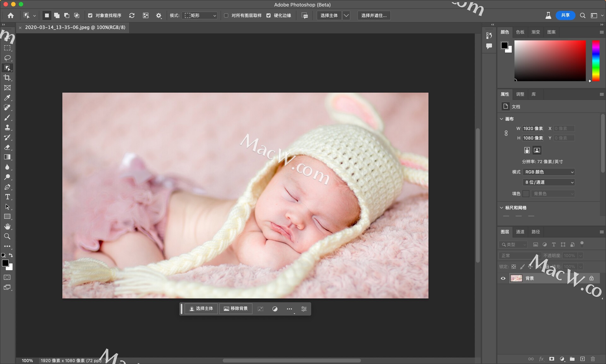Uncheck the 对象查找程序 checkbox
Screen dimensions: 606x364
pos(90,15)
